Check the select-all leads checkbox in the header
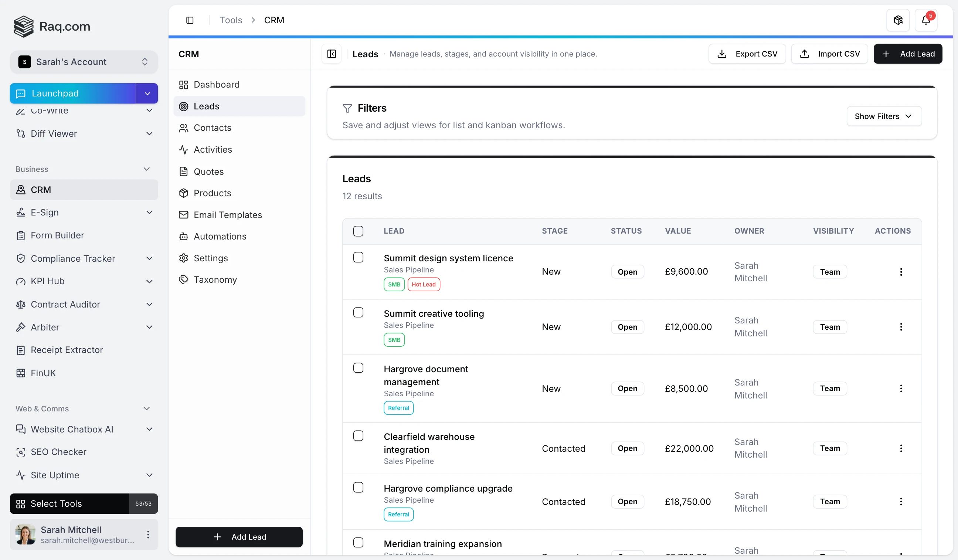The image size is (958, 560). tap(358, 231)
